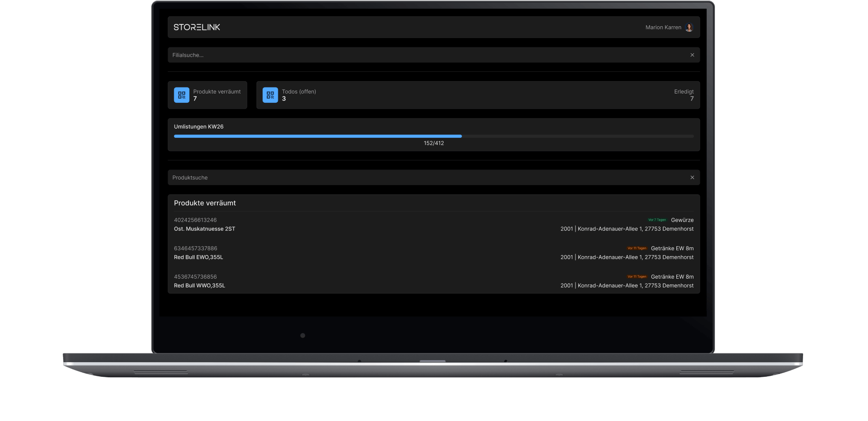Click the QR icon beside Produkte verräumt count

pyautogui.click(x=182, y=95)
